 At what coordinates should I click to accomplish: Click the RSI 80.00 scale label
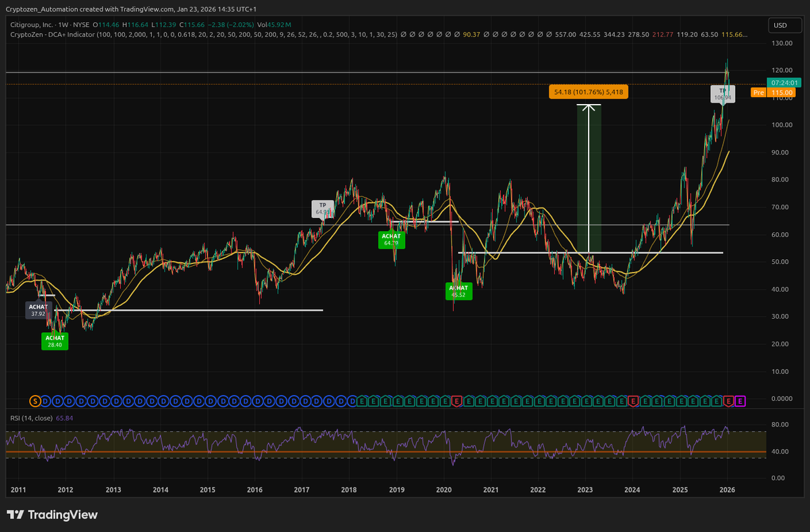782,425
